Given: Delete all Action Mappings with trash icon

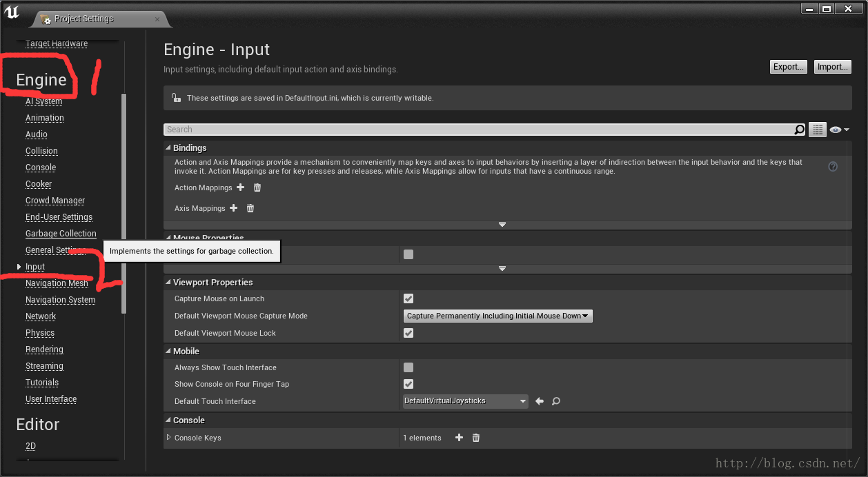Looking at the screenshot, I should coord(257,187).
